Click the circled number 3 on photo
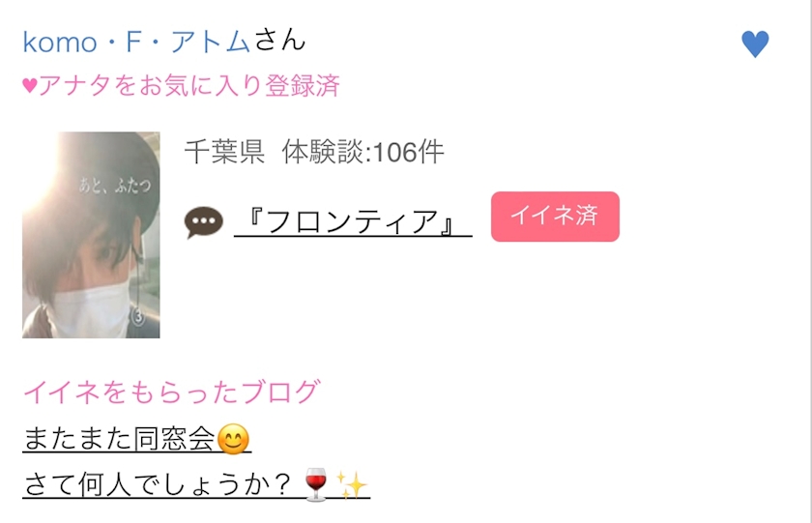812x523 pixels. [x=138, y=316]
